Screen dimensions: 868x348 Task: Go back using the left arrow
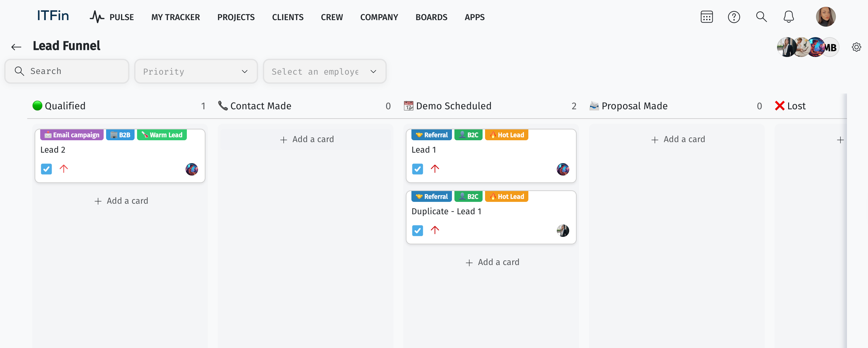coord(16,47)
